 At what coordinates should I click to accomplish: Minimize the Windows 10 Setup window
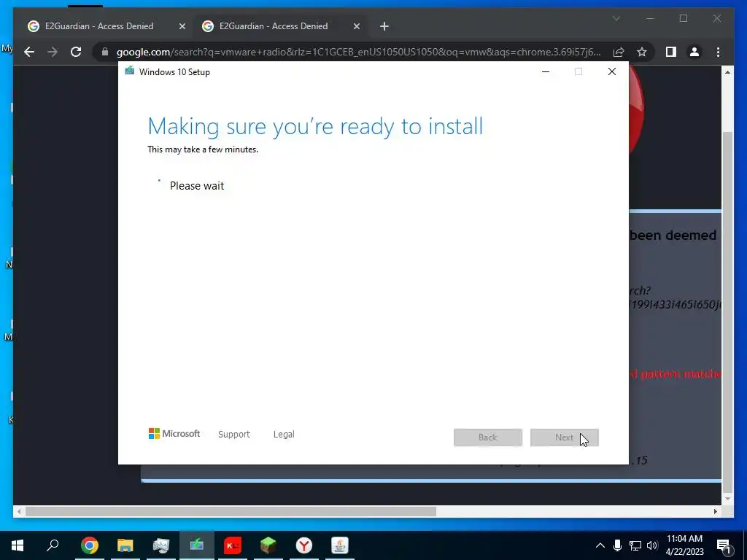(546, 72)
